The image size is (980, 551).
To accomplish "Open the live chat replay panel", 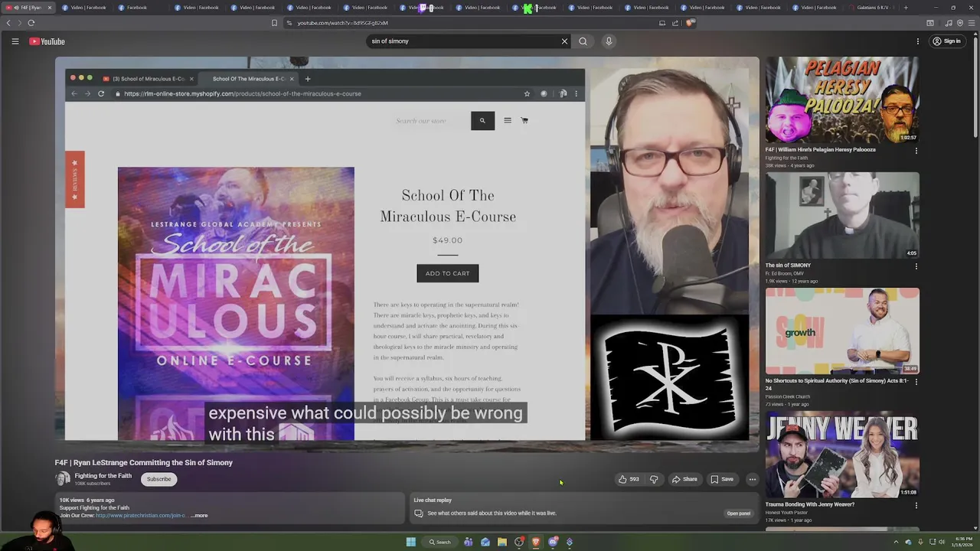I will pyautogui.click(x=738, y=514).
